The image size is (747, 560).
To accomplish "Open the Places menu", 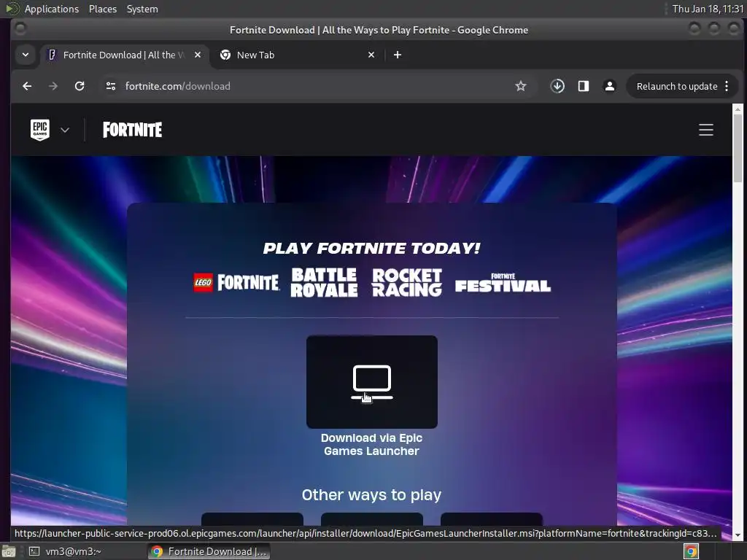I will pos(103,9).
